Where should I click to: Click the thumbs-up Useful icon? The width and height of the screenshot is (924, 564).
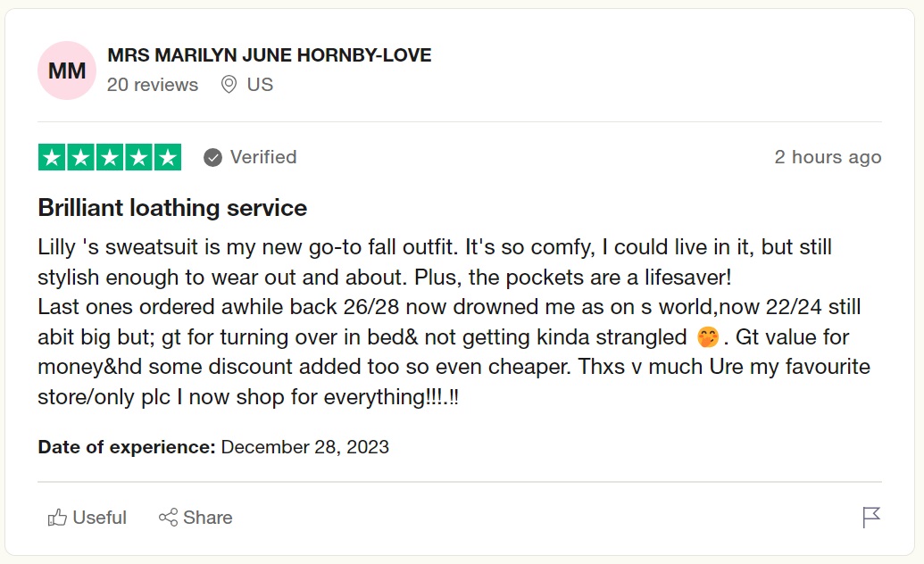tap(58, 518)
